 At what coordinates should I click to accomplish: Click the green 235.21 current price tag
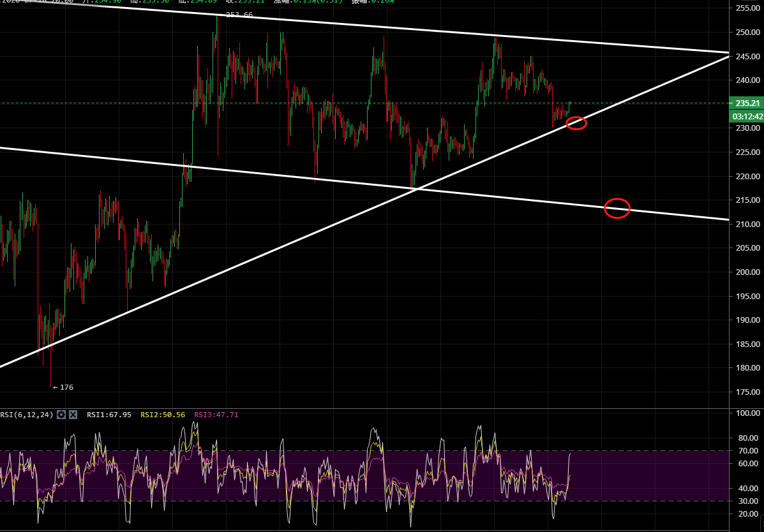coord(746,103)
